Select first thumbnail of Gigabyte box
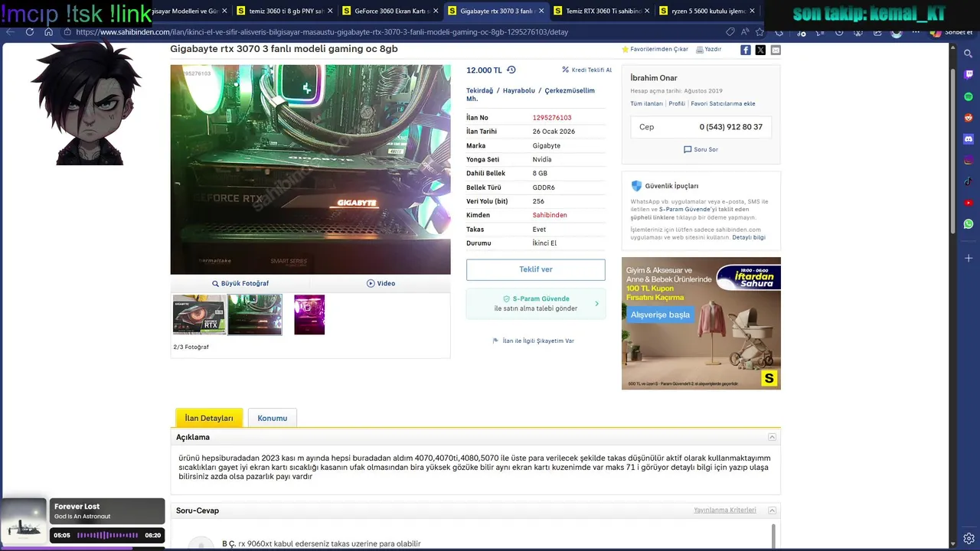 pos(199,315)
